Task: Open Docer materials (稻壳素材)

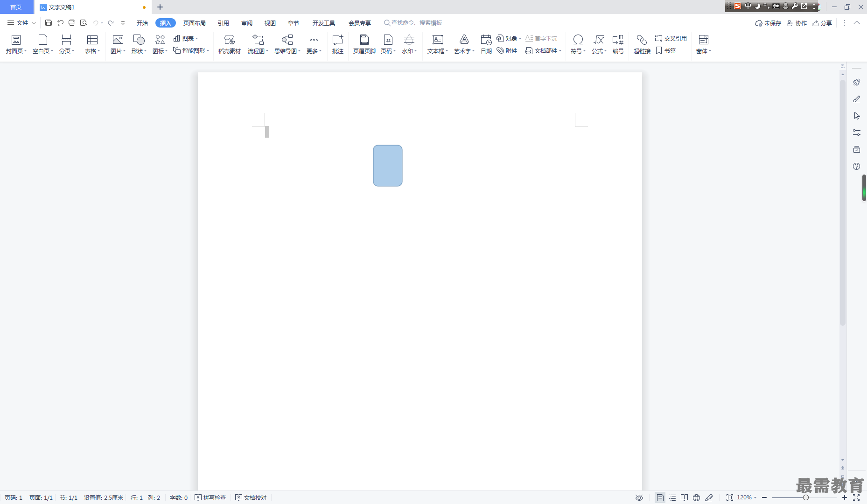Action: click(x=230, y=44)
